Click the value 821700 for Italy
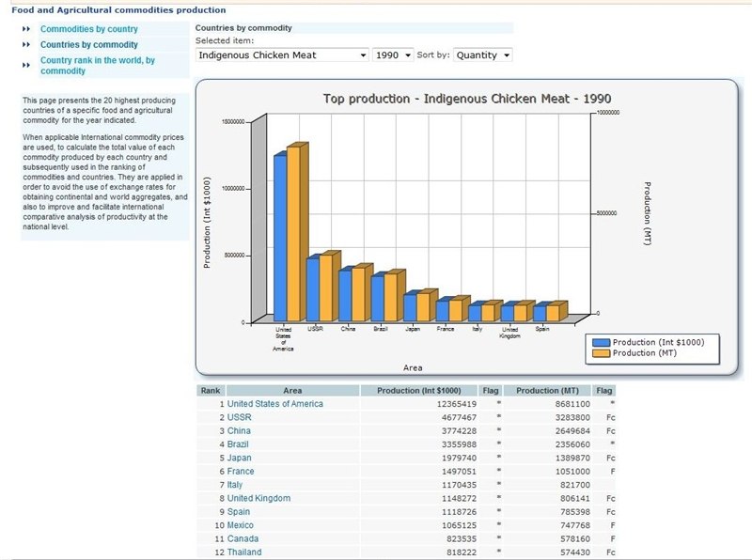The width and height of the screenshot is (752, 560). pyautogui.click(x=575, y=485)
